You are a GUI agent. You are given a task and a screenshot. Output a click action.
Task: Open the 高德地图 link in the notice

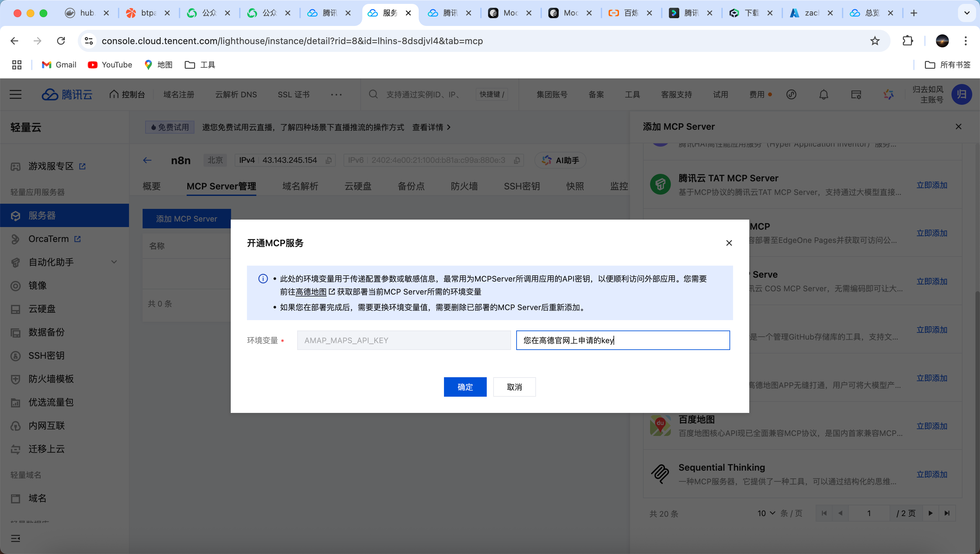(x=311, y=292)
